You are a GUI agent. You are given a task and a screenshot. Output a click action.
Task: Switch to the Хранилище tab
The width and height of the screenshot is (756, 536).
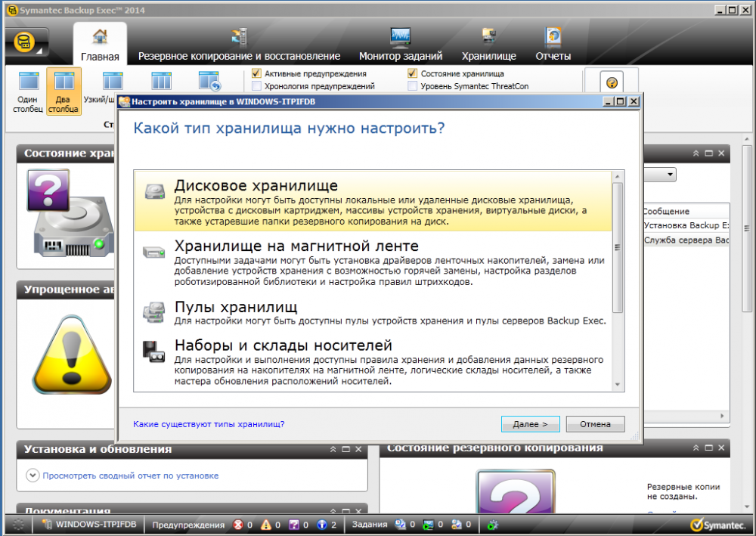(x=489, y=45)
